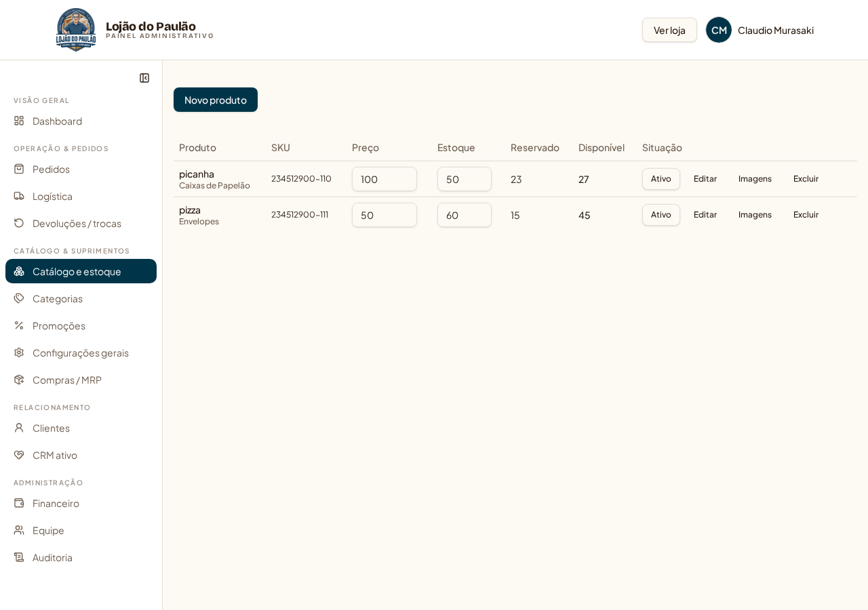Image resolution: width=868 pixels, height=610 pixels.
Task: Edit the pizza product
Action: (x=705, y=215)
